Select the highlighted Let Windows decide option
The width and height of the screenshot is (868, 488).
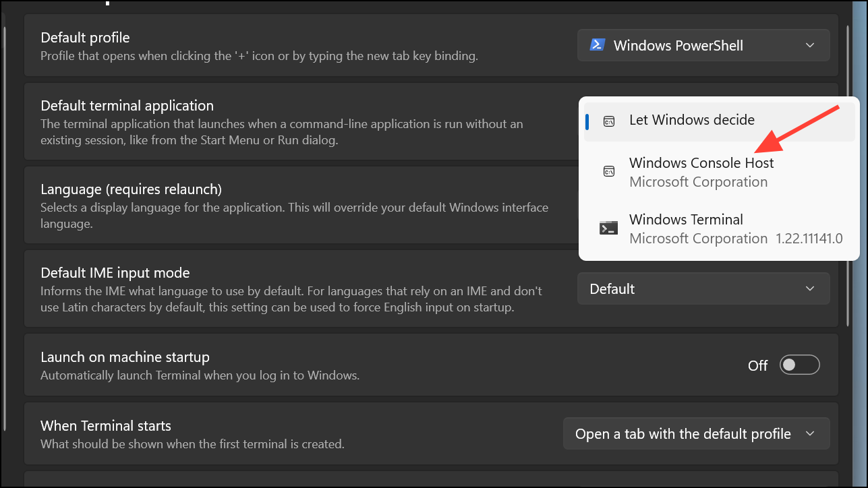[691, 119]
